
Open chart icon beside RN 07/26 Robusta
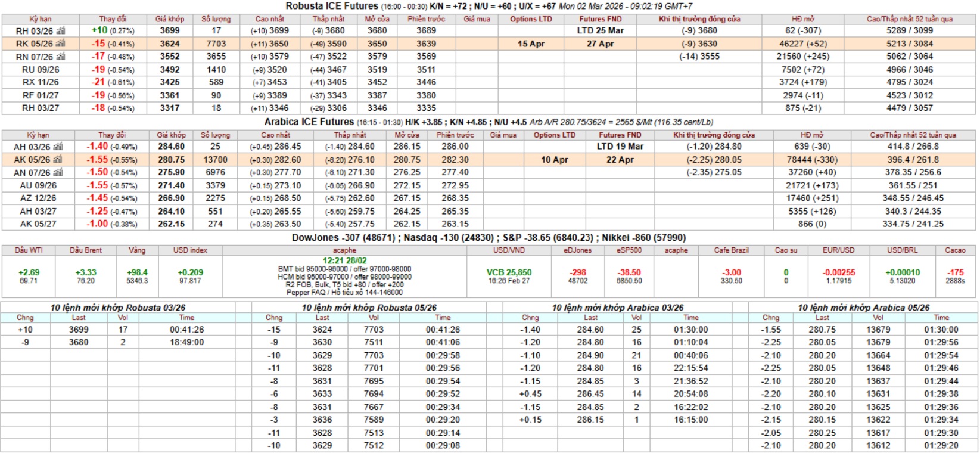pyautogui.click(x=61, y=57)
